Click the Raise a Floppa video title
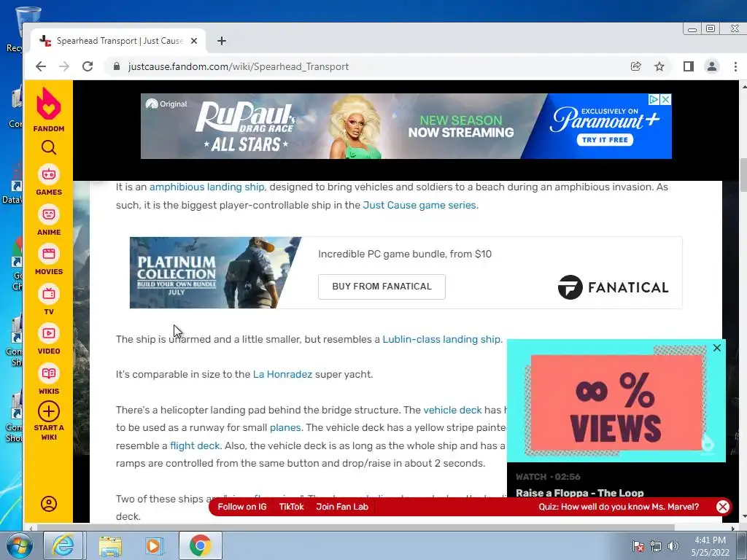The width and height of the screenshot is (747, 560). point(579,493)
